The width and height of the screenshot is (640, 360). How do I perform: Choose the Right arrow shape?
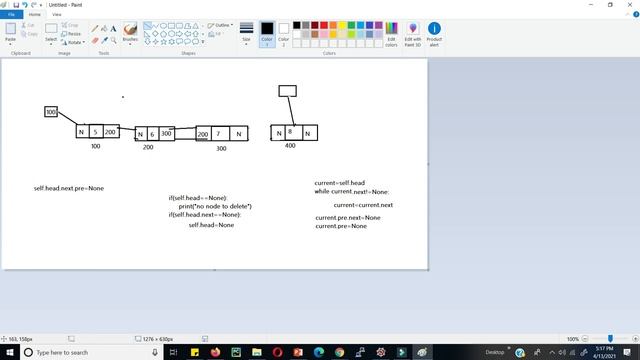click(x=179, y=33)
